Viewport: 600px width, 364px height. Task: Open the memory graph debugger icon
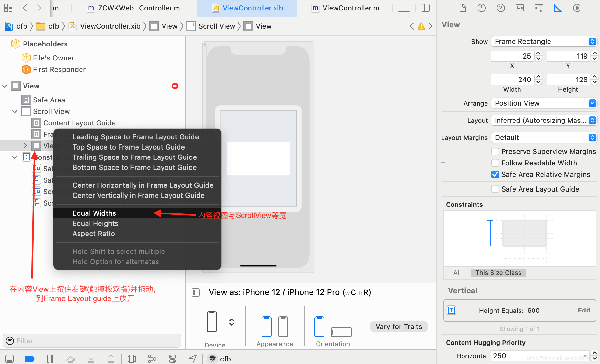tap(152, 359)
